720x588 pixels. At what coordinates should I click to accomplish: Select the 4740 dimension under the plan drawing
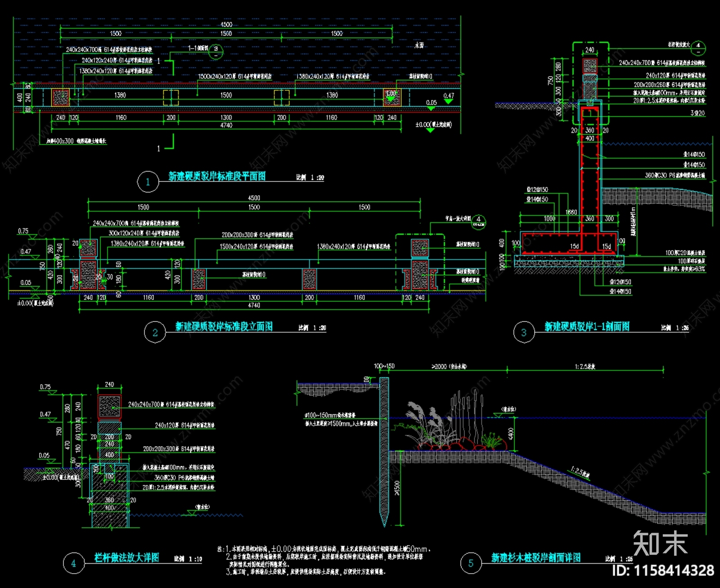[226, 125]
